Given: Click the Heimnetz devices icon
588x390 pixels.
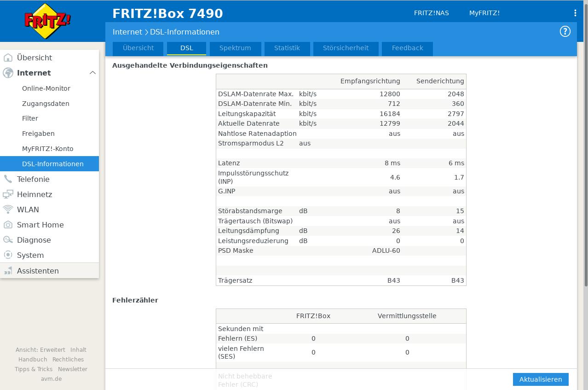Looking at the screenshot, I should click(x=8, y=194).
